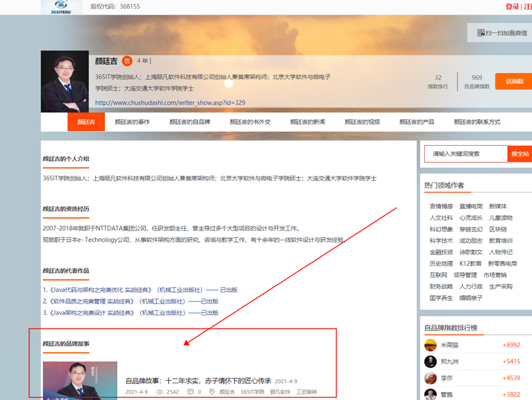Open the chushudashi.com writer profile URL

pos(170,102)
